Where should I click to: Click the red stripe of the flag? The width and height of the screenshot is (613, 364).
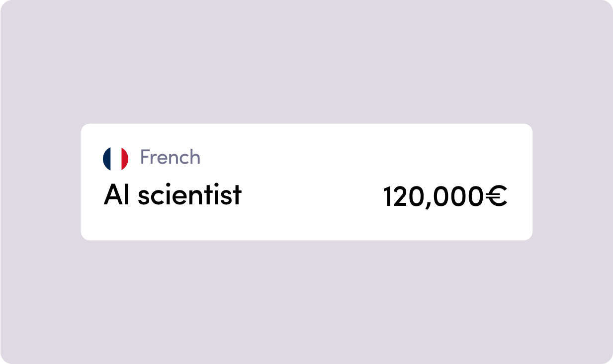(x=124, y=159)
